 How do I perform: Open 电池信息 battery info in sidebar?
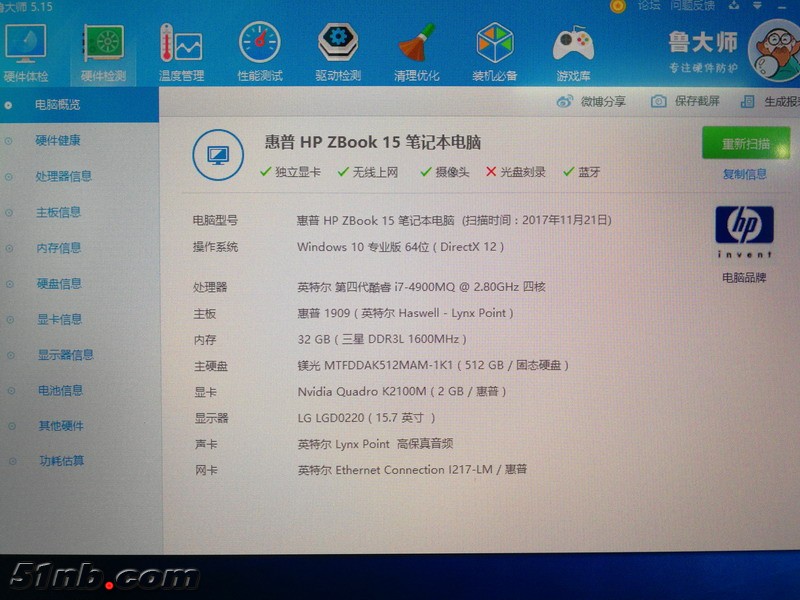point(61,391)
